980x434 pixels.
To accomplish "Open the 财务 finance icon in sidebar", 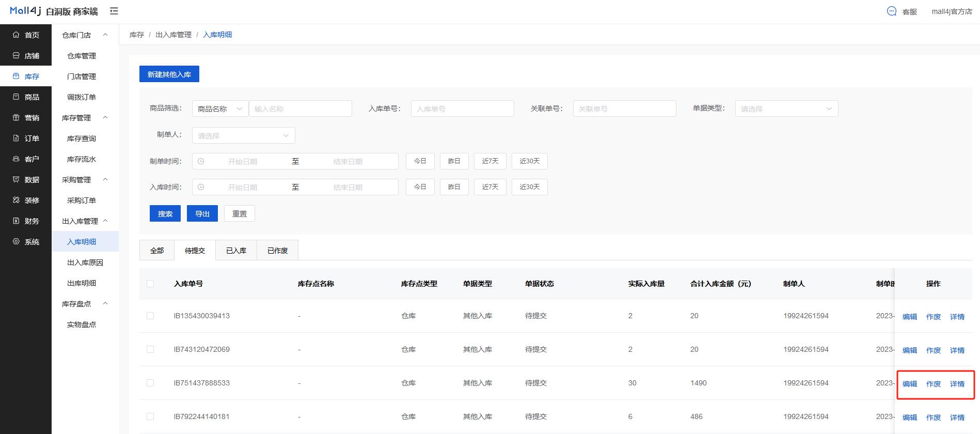I will coord(16,221).
